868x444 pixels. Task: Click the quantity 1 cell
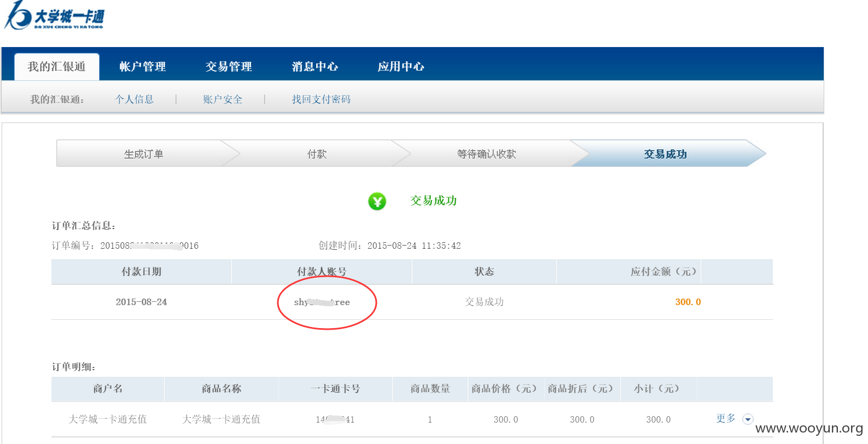430,420
